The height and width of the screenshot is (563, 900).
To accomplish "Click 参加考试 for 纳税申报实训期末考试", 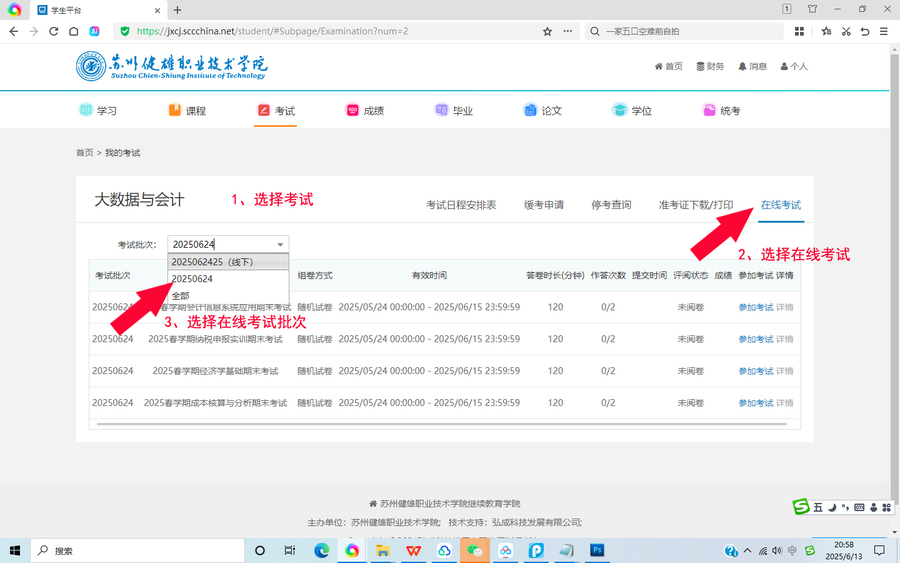I will tap(755, 339).
